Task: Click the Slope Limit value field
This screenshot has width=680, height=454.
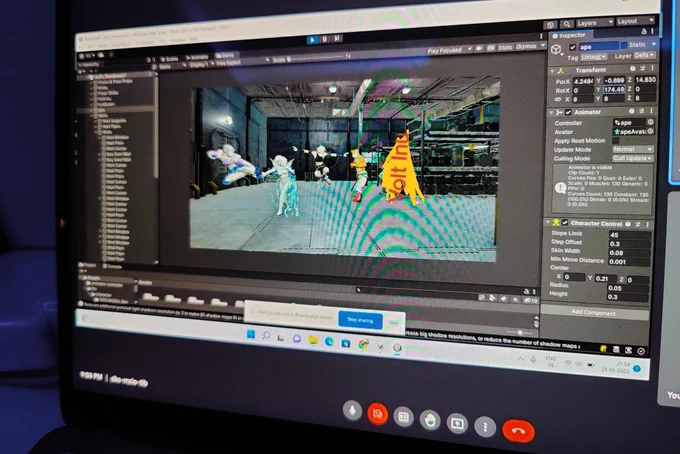Action: [630, 235]
